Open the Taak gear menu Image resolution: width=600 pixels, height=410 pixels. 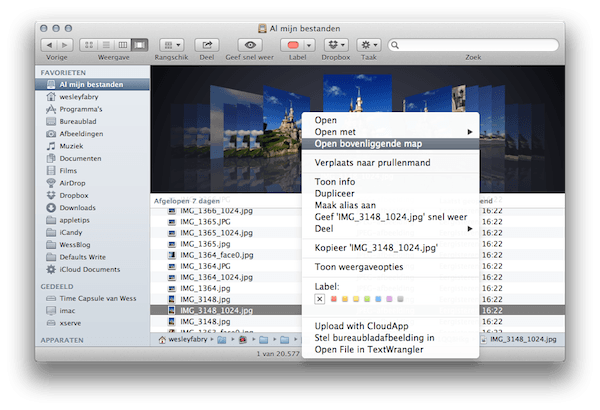[369, 45]
